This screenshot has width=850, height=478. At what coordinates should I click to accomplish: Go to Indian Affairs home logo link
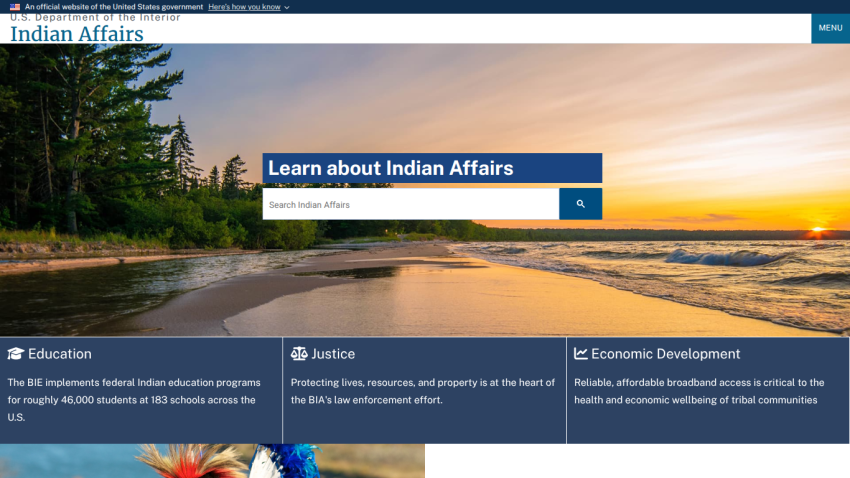coord(77,34)
